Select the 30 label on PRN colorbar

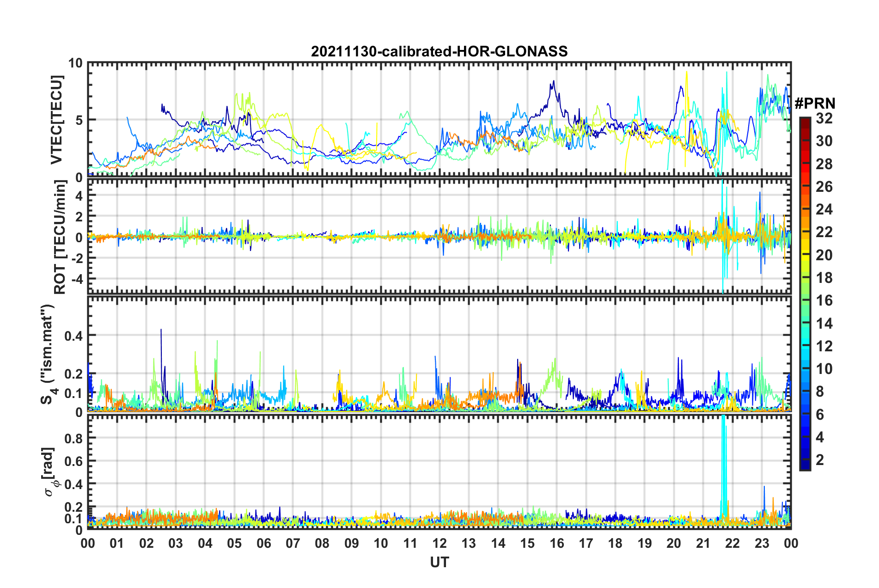(x=824, y=141)
